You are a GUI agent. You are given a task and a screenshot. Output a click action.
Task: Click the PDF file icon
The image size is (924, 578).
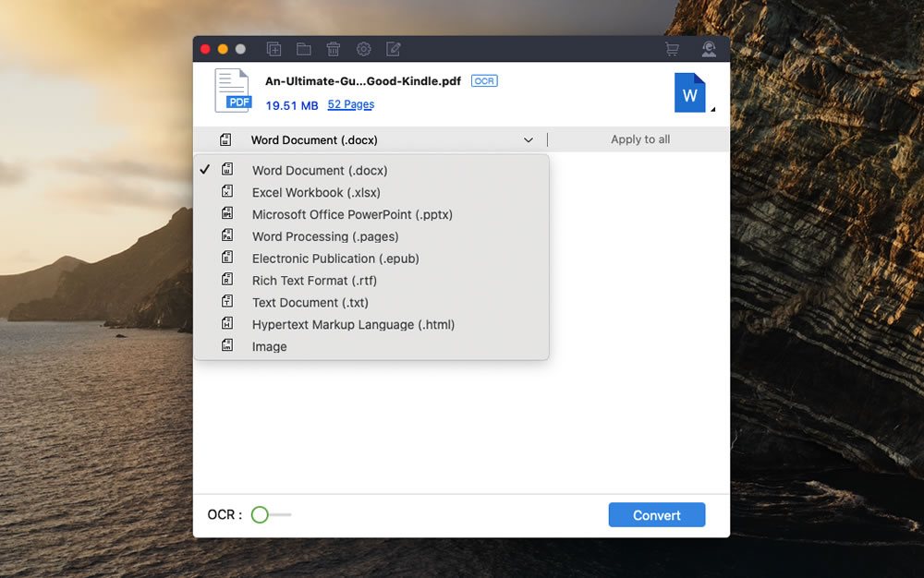[x=233, y=90]
